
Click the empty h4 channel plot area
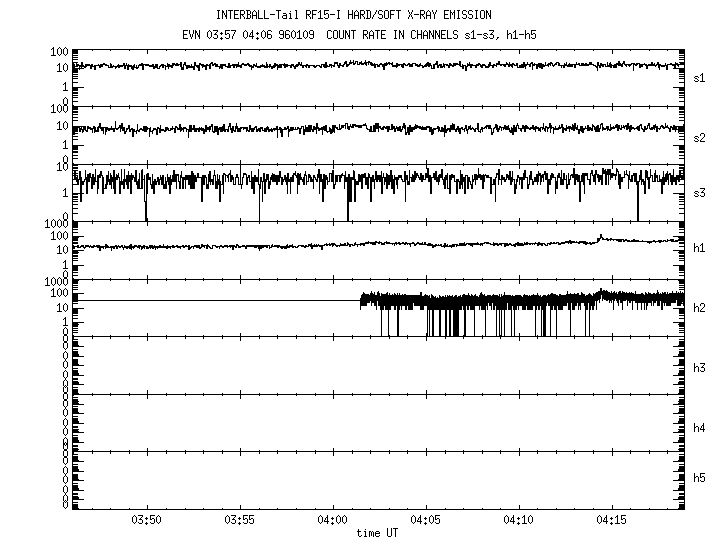tap(378, 422)
